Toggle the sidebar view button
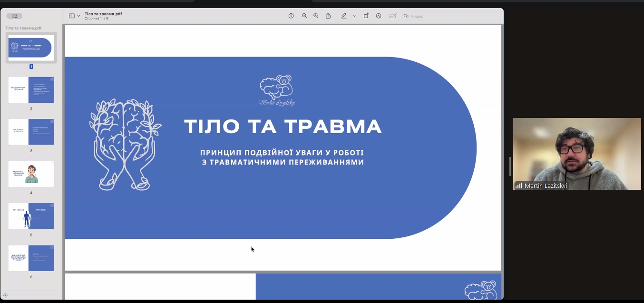 click(x=72, y=16)
